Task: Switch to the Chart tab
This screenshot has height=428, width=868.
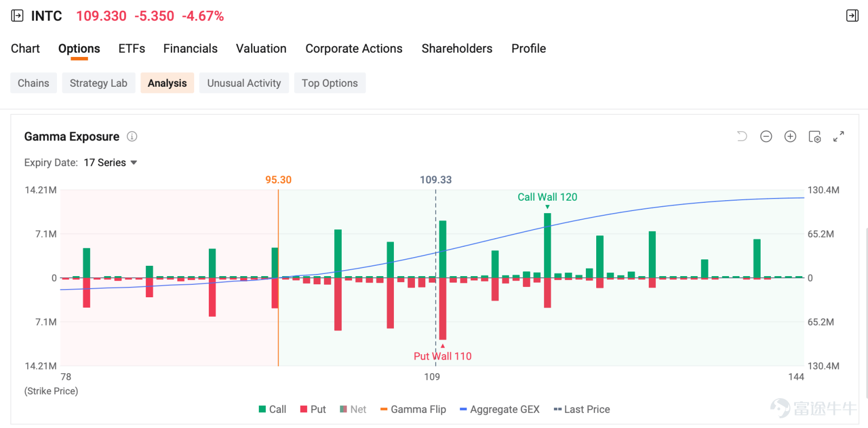Action: click(25, 49)
